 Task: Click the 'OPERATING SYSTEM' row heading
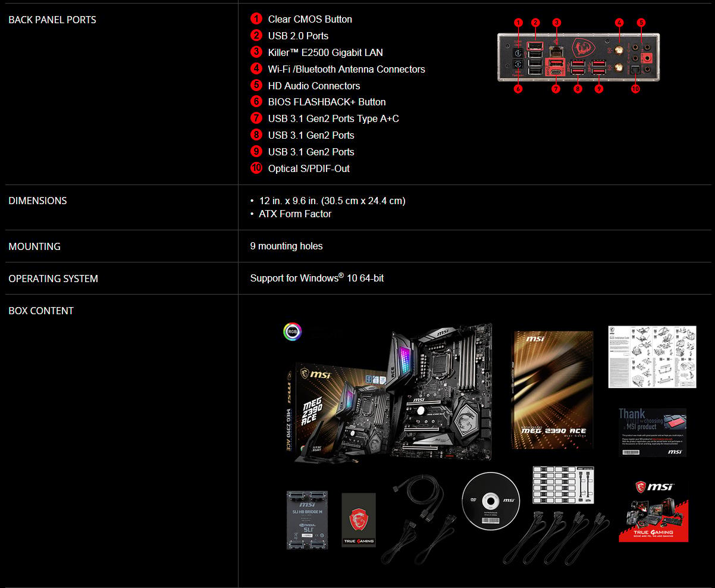pos(53,279)
